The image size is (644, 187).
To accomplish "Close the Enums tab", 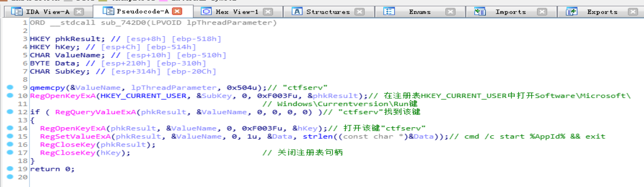I will 450,12.
